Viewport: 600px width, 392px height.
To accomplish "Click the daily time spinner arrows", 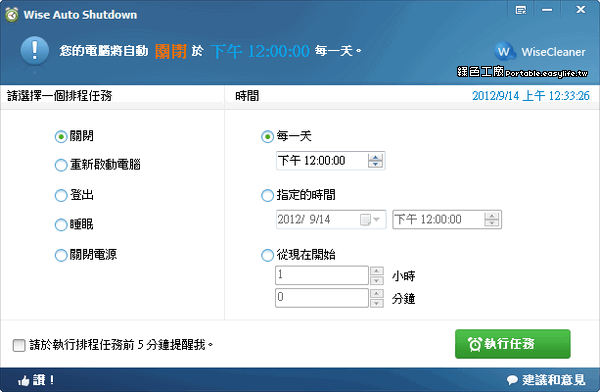I will (x=375, y=161).
